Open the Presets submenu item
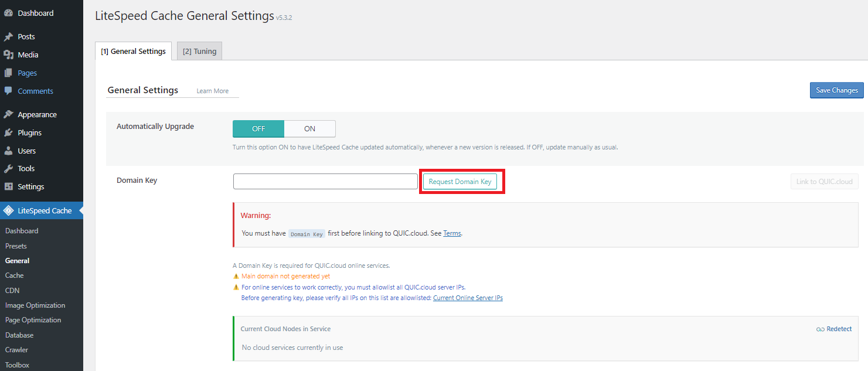 [x=16, y=246]
